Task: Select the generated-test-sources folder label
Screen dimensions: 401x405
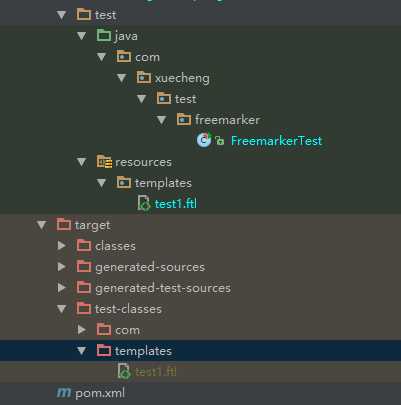Action: tap(163, 288)
